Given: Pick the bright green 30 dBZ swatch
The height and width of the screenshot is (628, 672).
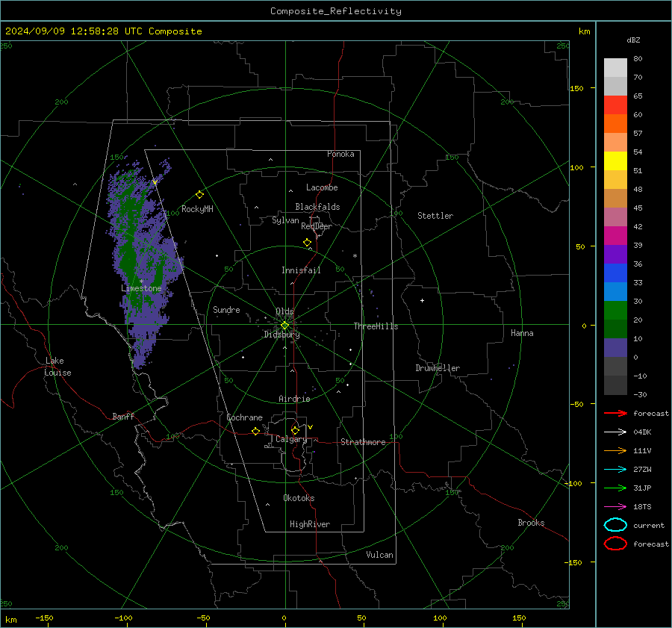Looking at the screenshot, I should [x=615, y=311].
